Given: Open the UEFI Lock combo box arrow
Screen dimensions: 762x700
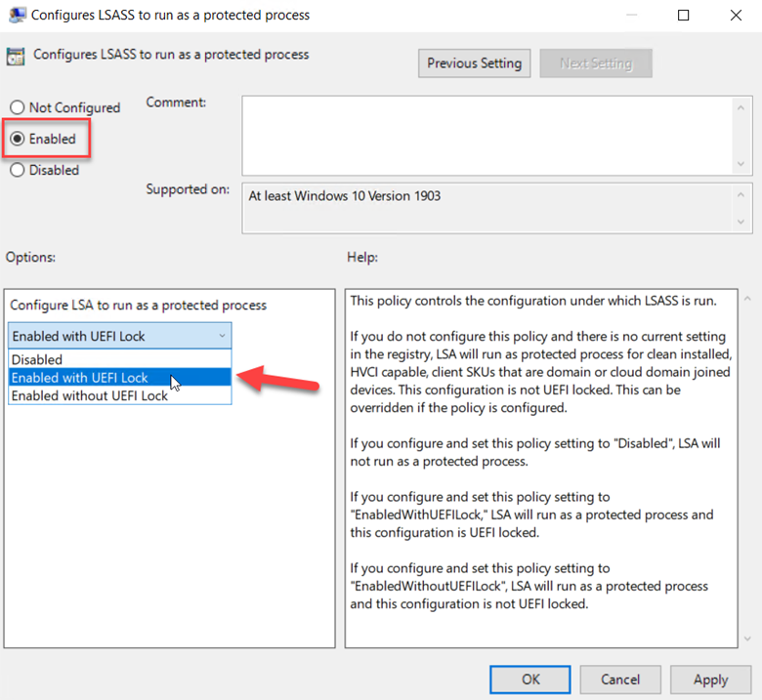Looking at the screenshot, I should [222, 336].
